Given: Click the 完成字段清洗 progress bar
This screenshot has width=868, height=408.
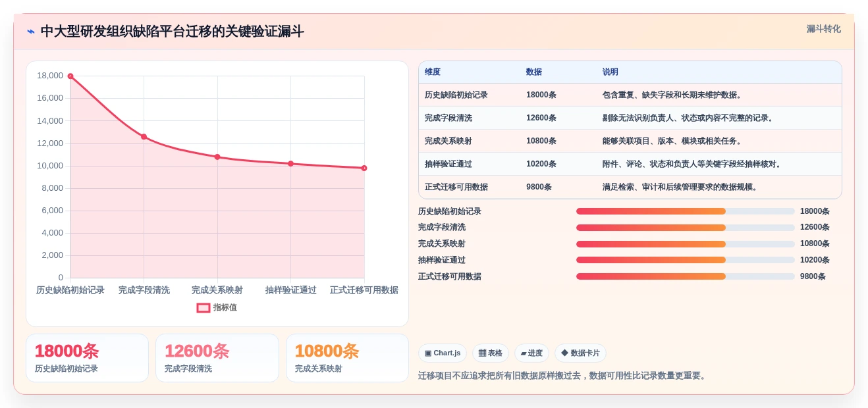Looking at the screenshot, I should point(686,228).
